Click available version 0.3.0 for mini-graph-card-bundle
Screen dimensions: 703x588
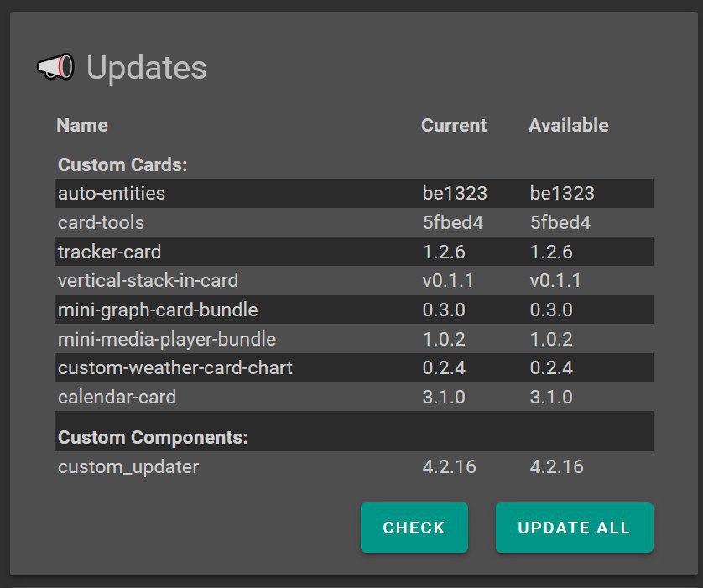551,310
